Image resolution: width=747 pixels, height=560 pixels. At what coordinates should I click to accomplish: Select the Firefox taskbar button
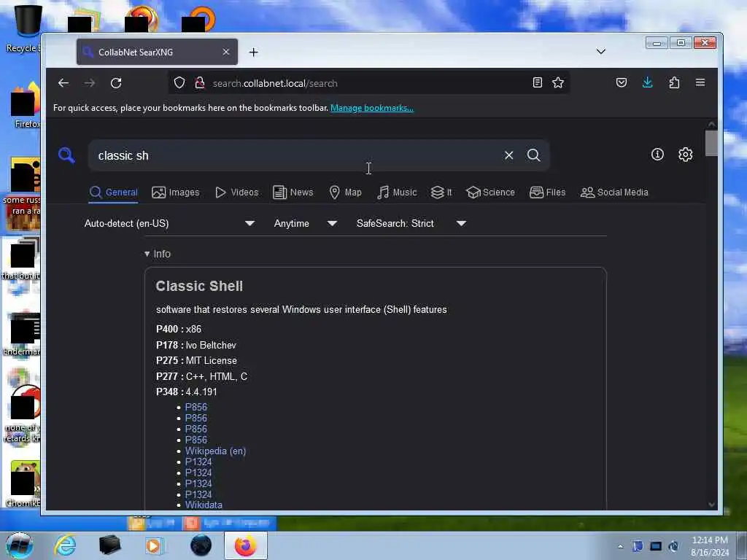pos(245,545)
